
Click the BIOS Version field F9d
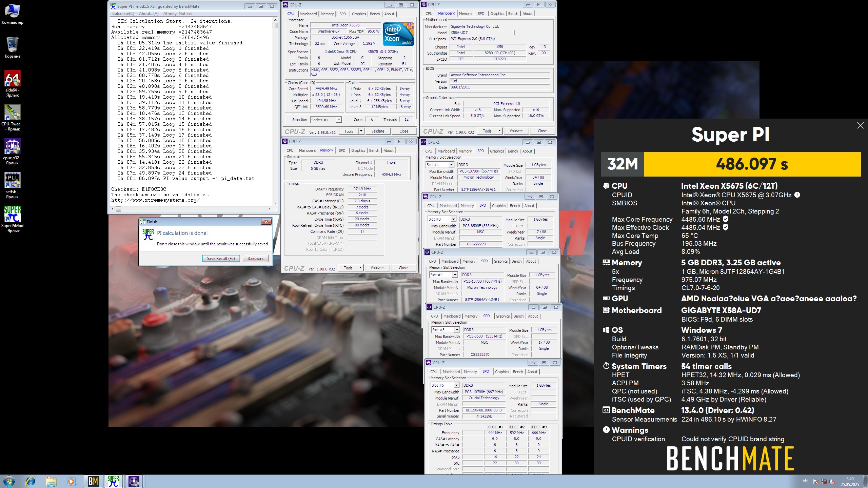point(499,81)
